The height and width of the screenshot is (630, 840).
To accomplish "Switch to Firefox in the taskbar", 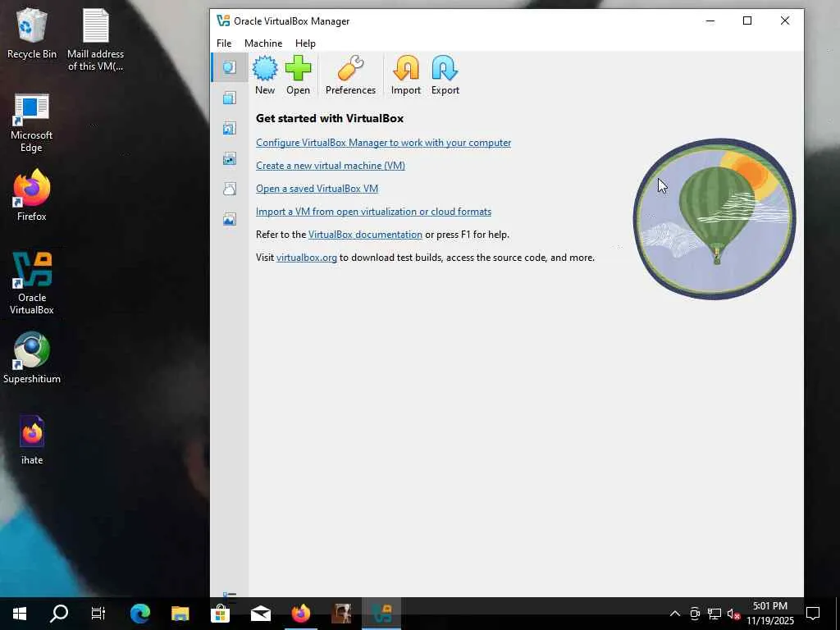I will pyautogui.click(x=301, y=614).
